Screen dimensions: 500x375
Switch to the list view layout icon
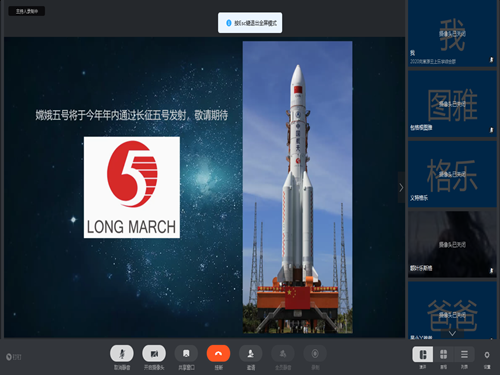tap(464, 354)
